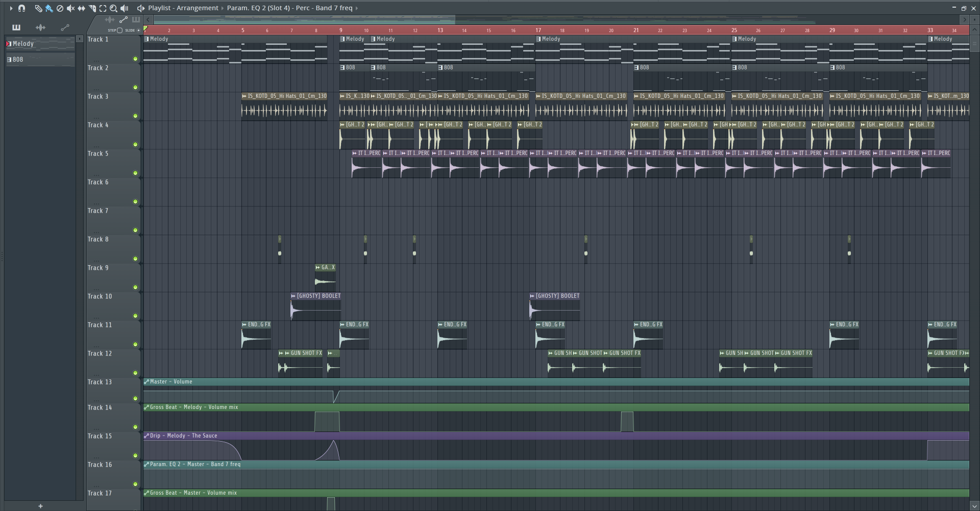Click the Track 7 header label
Screen dimensions: 980x511
98,211
